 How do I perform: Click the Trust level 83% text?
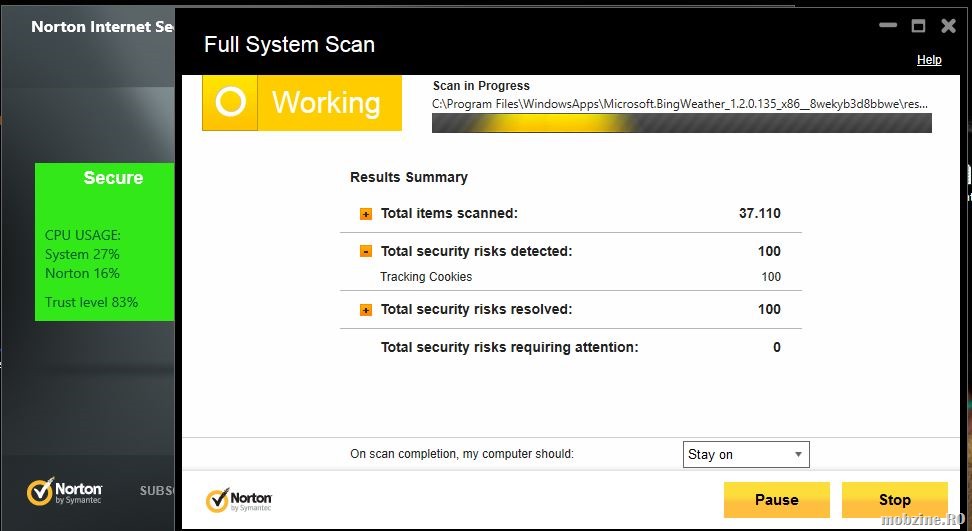pos(92,302)
